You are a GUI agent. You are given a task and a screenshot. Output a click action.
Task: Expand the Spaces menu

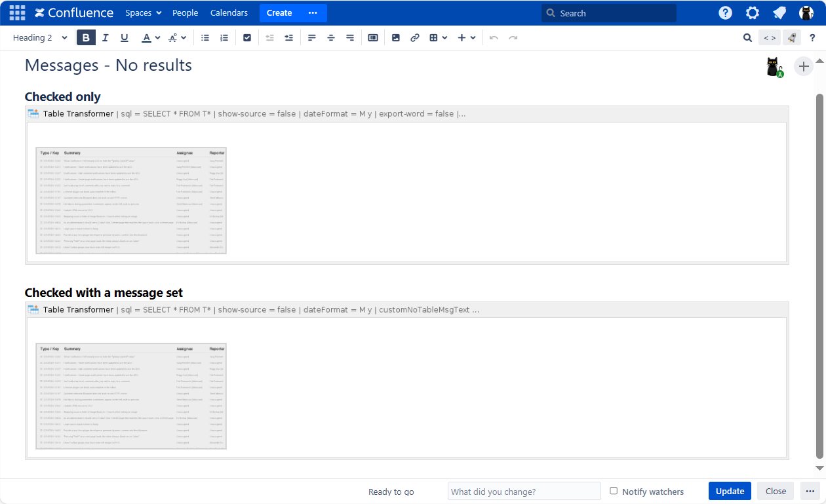pyautogui.click(x=143, y=13)
